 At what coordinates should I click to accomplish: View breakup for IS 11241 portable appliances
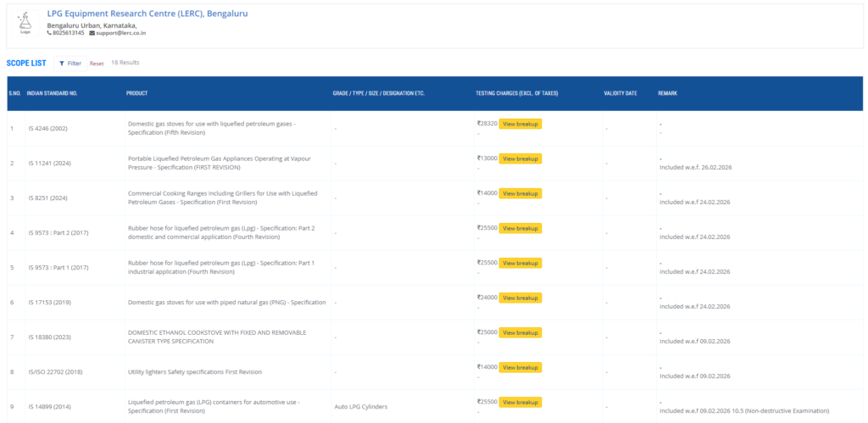(520, 159)
